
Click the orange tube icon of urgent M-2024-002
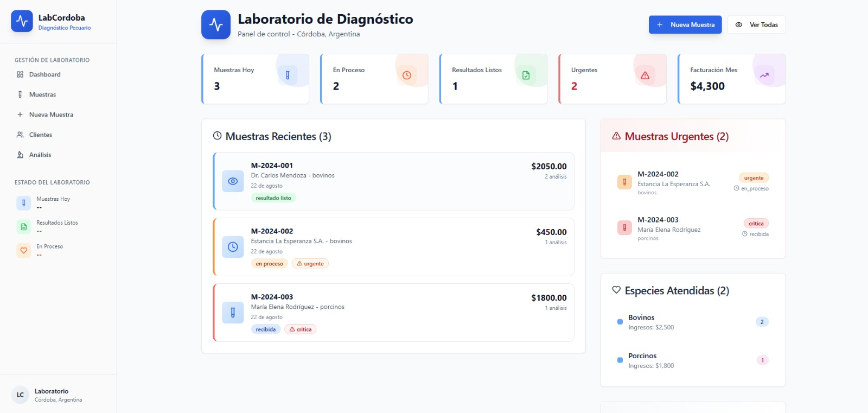[x=624, y=182]
